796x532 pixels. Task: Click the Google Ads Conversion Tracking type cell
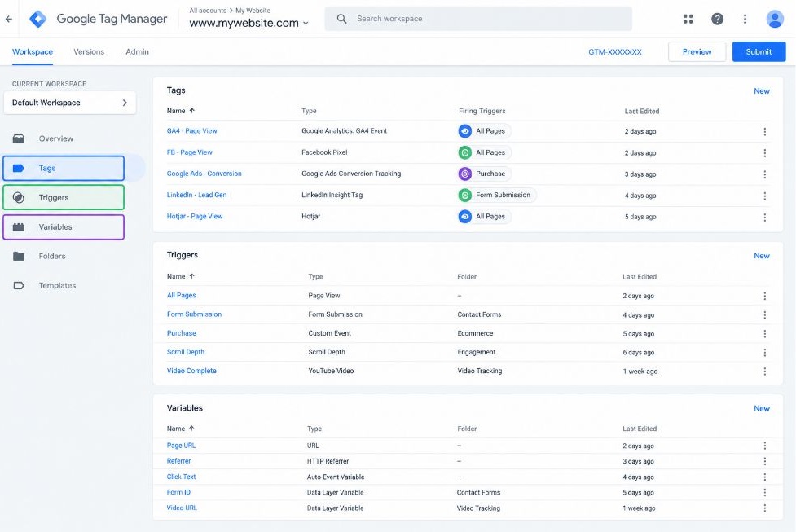pyautogui.click(x=351, y=174)
